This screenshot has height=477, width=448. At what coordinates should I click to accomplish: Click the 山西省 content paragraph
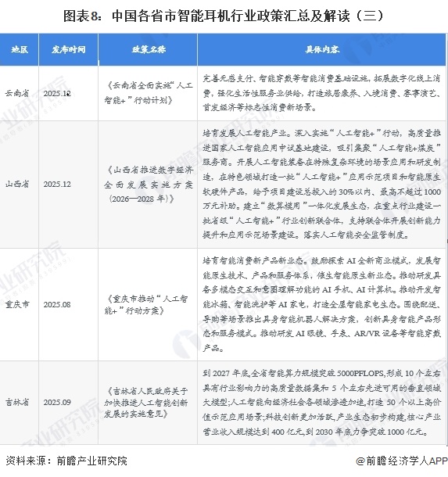322,184
